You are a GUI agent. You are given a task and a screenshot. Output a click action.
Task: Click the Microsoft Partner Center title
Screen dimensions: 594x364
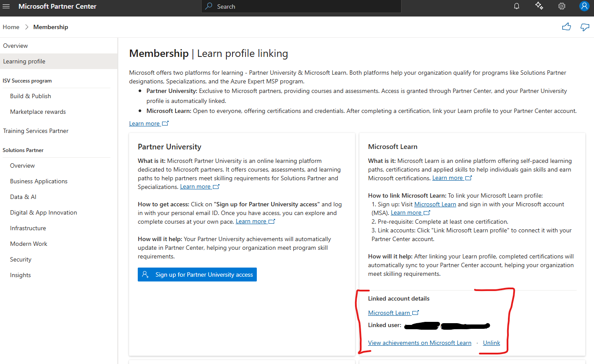point(57,7)
